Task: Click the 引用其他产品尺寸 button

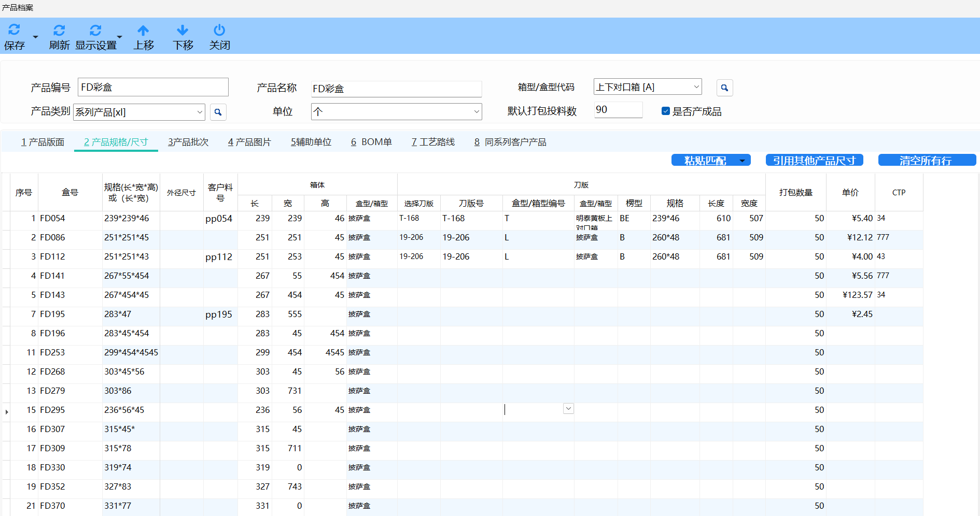Action: coord(814,160)
